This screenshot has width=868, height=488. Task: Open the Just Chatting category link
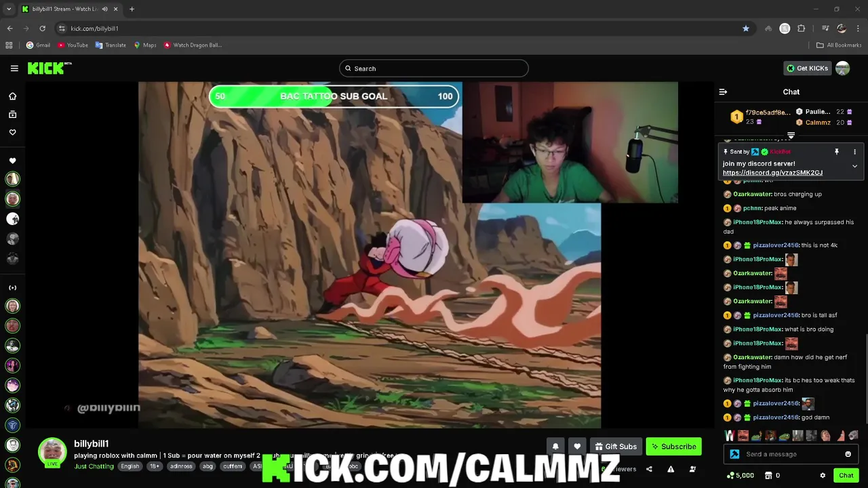(x=94, y=466)
